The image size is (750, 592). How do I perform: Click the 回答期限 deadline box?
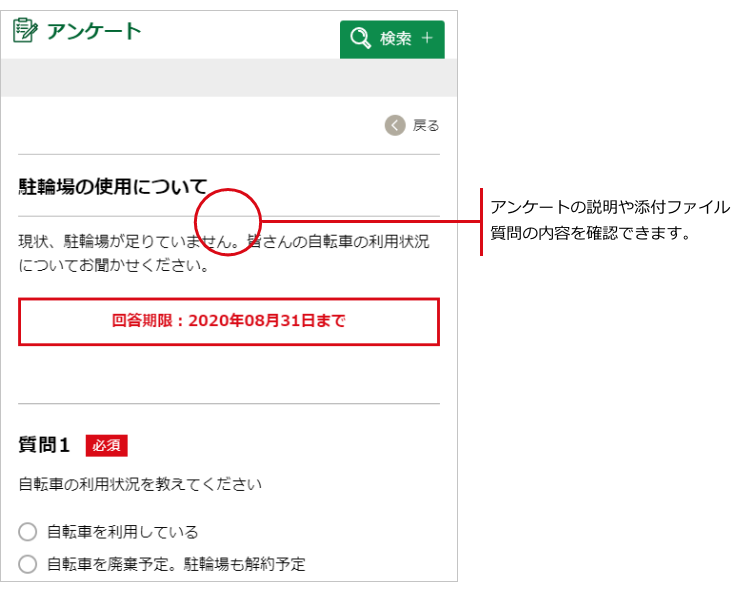pyautogui.click(x=228, y=322)
